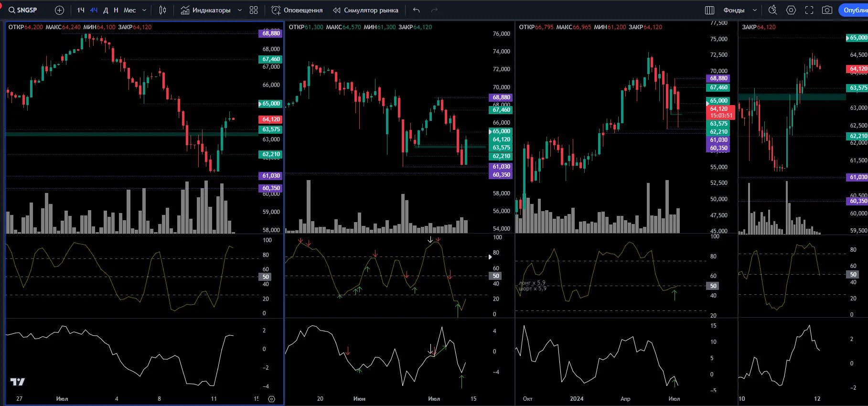Image resolution: width=868 pixels, height=406 pixels.
Task: Toggle fullscreen mode icon
Action: pyautogui.click(x=809, y=10)
